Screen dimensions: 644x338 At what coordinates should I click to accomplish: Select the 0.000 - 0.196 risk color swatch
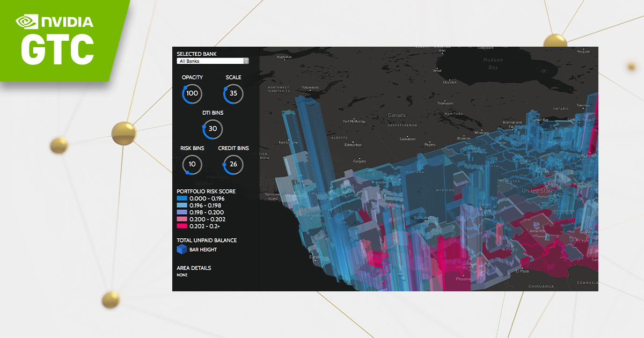[181, 199]
